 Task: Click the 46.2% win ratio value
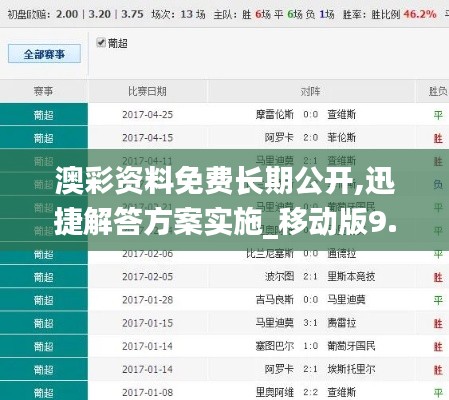point(420,14)
